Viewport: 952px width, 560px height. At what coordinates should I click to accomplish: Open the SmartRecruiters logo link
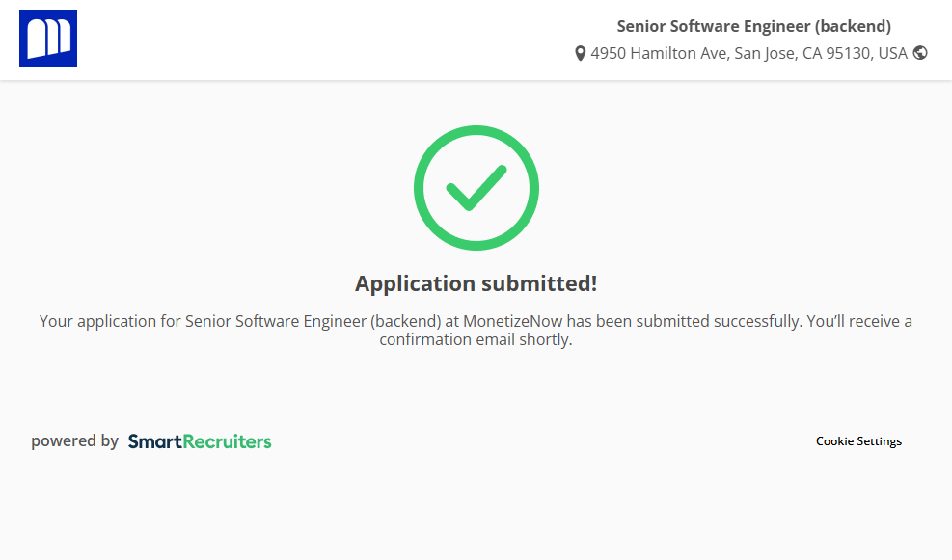pyautogui.click(x=200, y=441)
